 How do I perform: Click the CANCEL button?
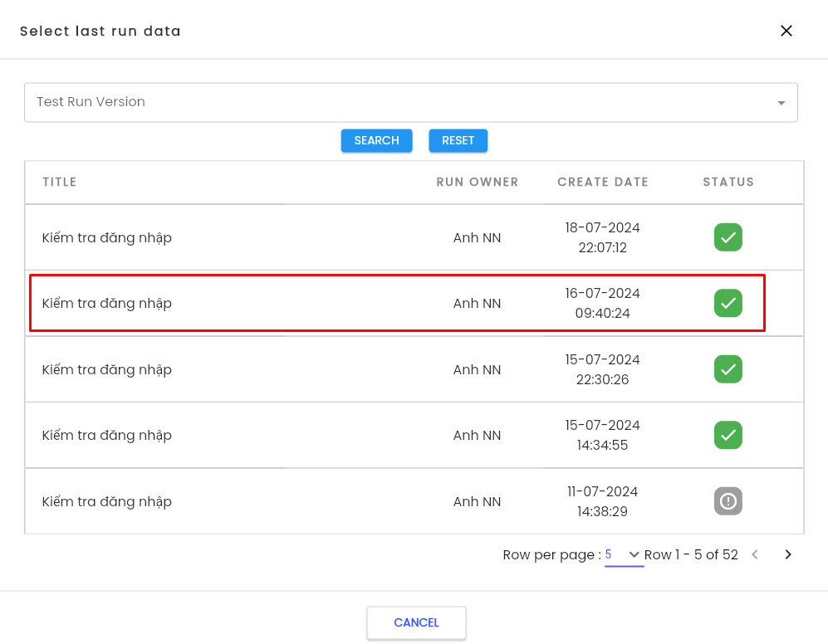(416, 623)
